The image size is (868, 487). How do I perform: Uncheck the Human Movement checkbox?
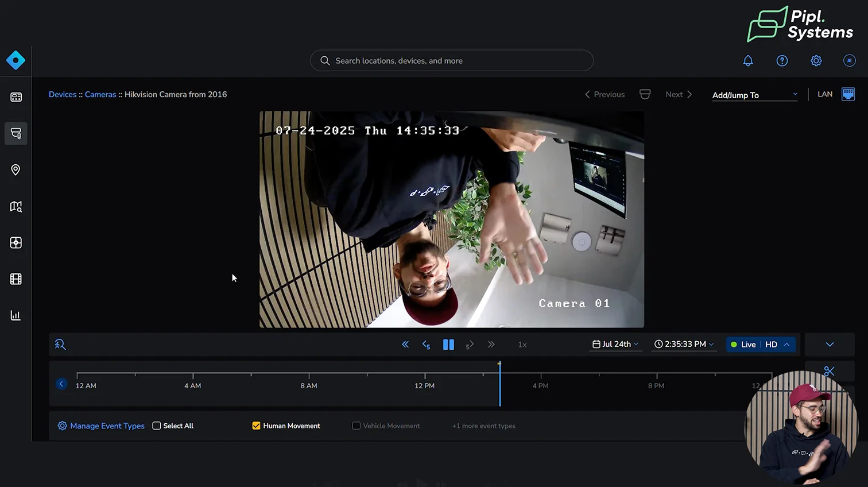(256, 426)
